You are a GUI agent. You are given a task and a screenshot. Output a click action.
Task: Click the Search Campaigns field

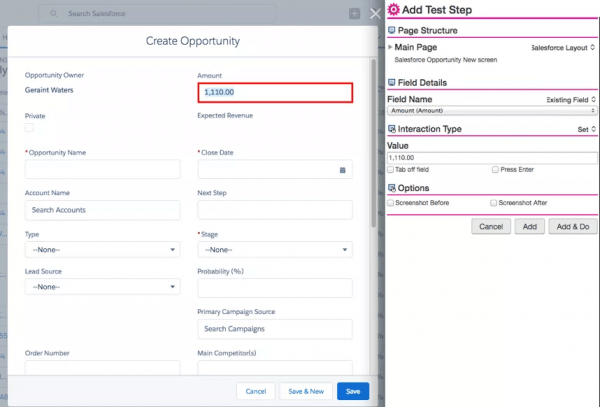[x=275, y=329]
